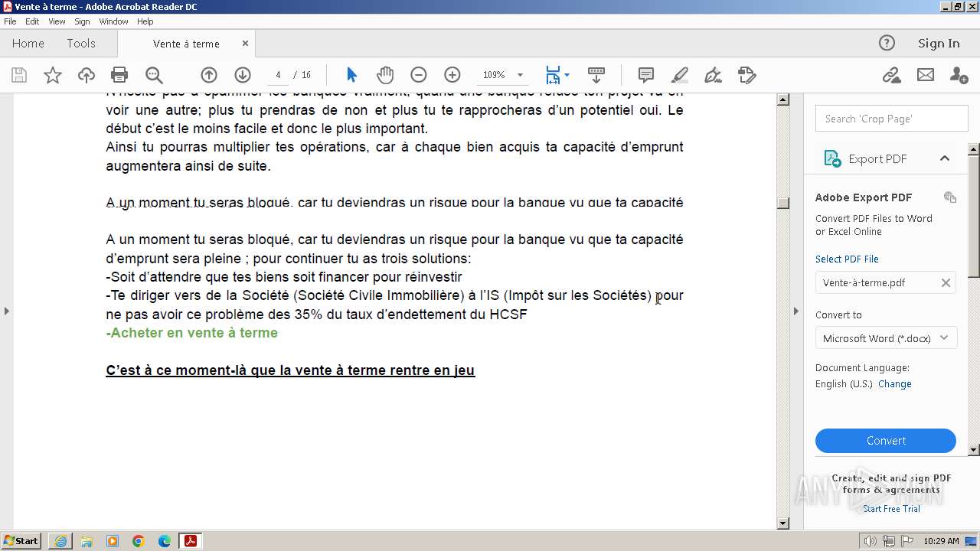The width and height of the screenshot is (980, 551).
Task: Switch to the hand pan tool
Action: click(385, 75)
